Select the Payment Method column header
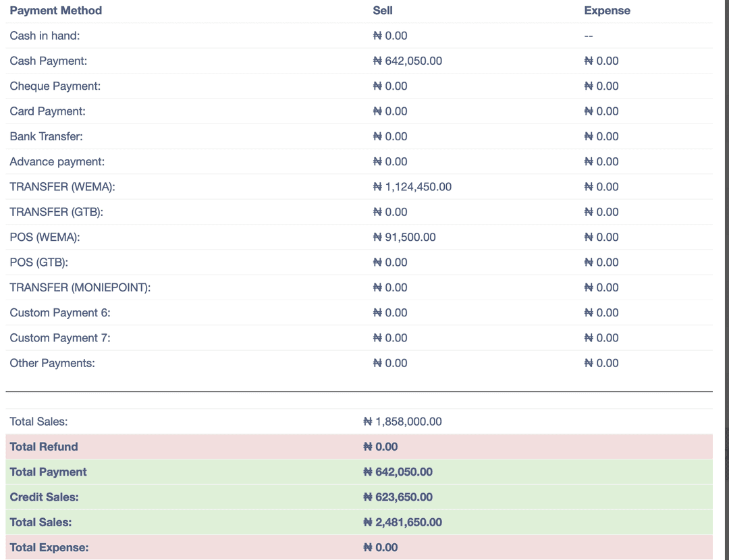The width and height of the screenshot is (729, 560). pos(56,11)
